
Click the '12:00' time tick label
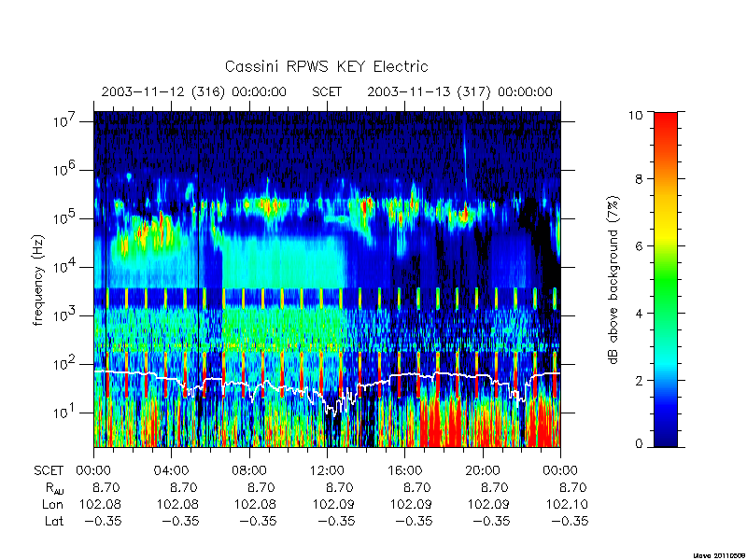click(327, 470)
